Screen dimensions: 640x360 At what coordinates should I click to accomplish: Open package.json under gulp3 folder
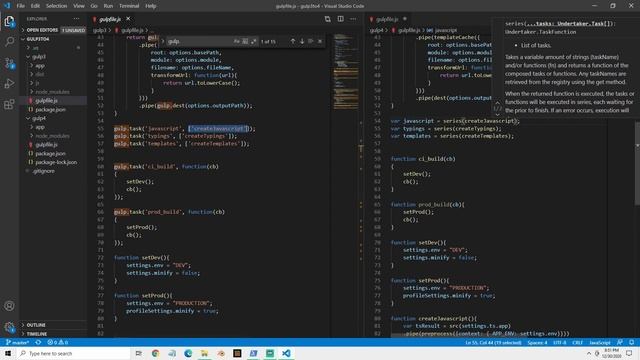(53, 109)
